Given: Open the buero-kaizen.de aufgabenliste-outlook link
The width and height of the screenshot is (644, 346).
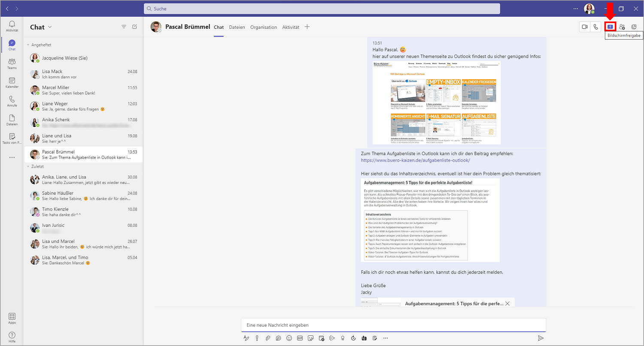Looking at the screenshot, I should 416,160.
